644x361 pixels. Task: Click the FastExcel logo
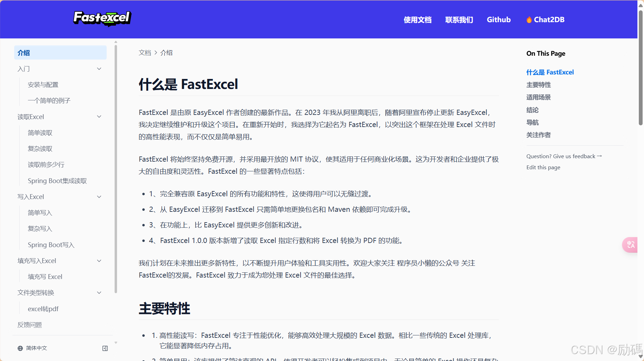[102, 18]
